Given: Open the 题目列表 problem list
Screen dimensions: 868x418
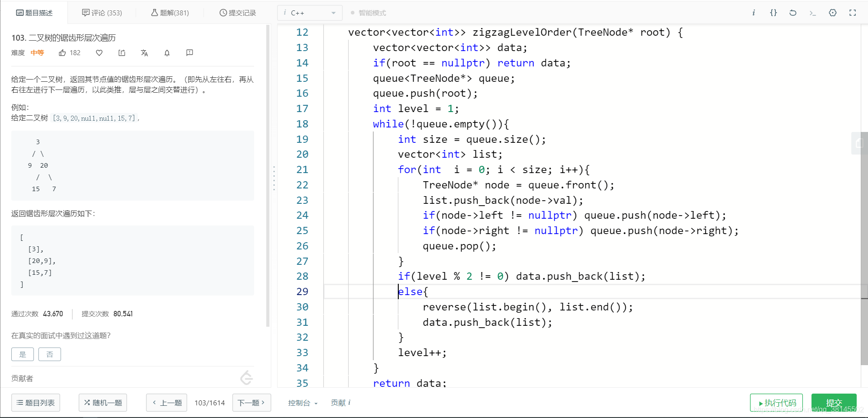Looking at the screenshot, I should (36, 403).
